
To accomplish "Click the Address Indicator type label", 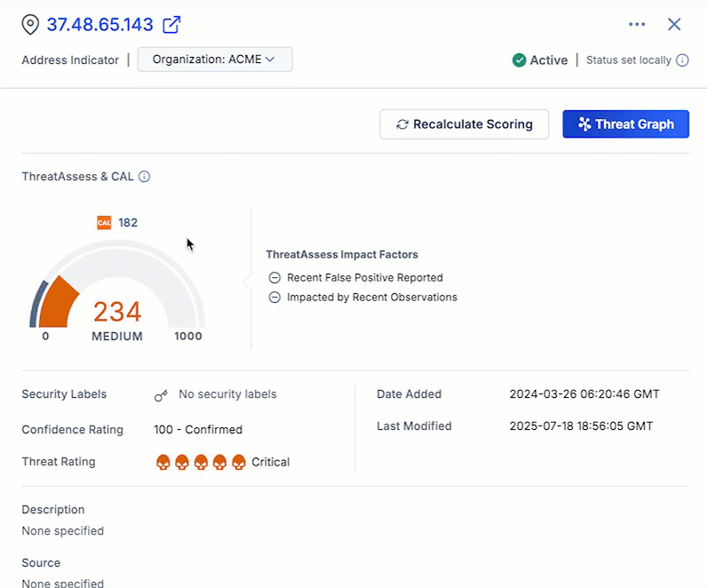I will (70, 60).
